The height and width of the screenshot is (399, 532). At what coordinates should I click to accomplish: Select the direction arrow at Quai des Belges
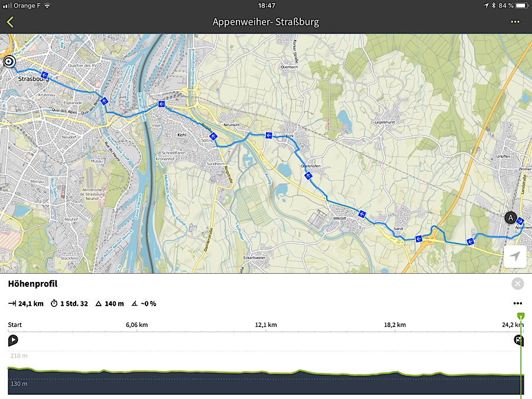(104, 101)
